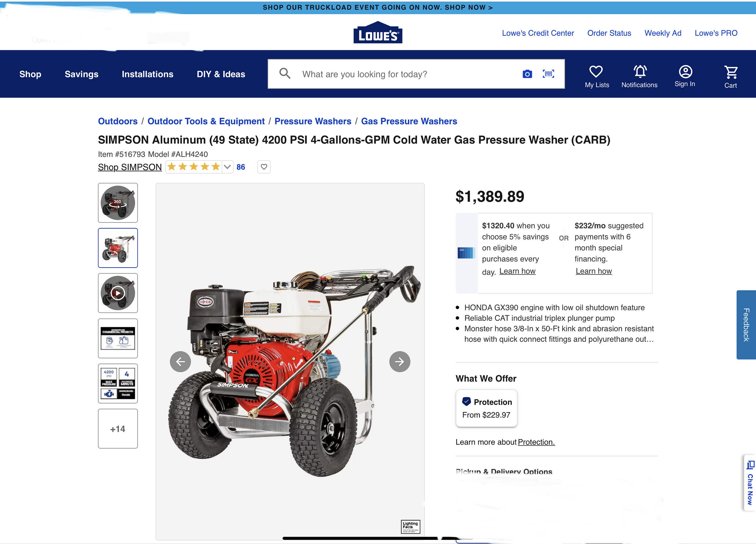The image size is (756, 544).
Task: Expand the star rating breakdown chevron
Action: [x=227, y=167]
